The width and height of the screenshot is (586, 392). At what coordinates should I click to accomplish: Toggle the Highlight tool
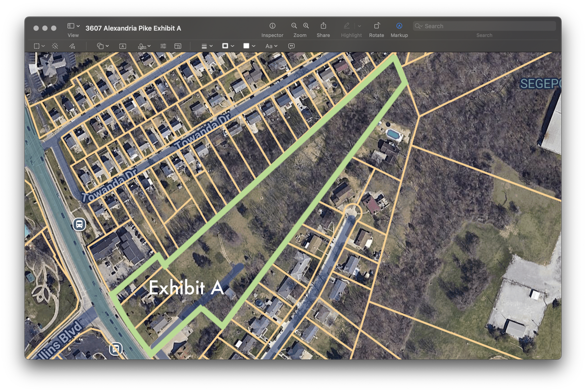coord(347,26)
